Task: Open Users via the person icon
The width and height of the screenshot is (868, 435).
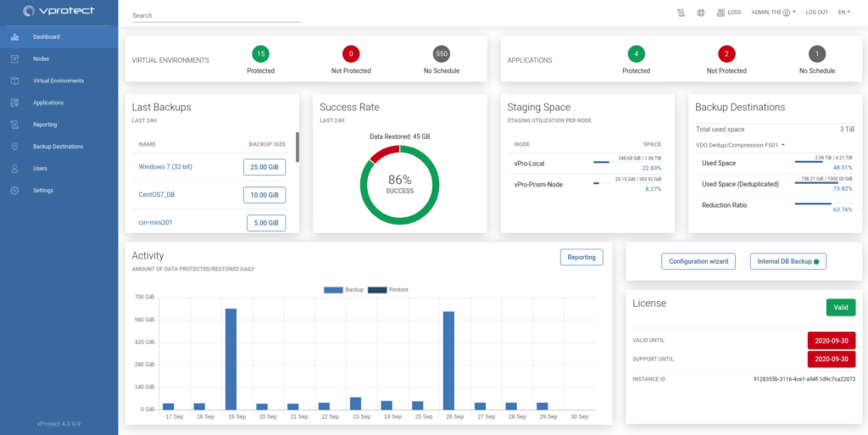Action: 14,169
